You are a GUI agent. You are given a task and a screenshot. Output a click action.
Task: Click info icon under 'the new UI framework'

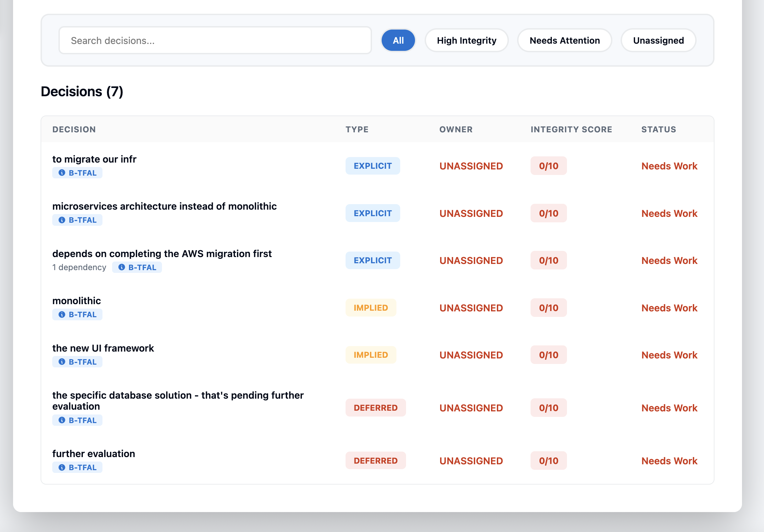[x=62, y=362]
